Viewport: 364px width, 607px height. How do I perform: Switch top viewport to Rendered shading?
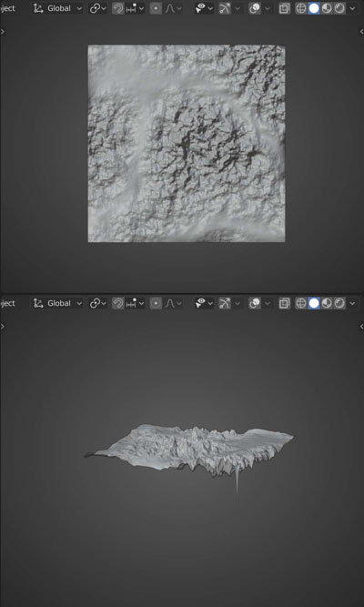click(339, 8)
